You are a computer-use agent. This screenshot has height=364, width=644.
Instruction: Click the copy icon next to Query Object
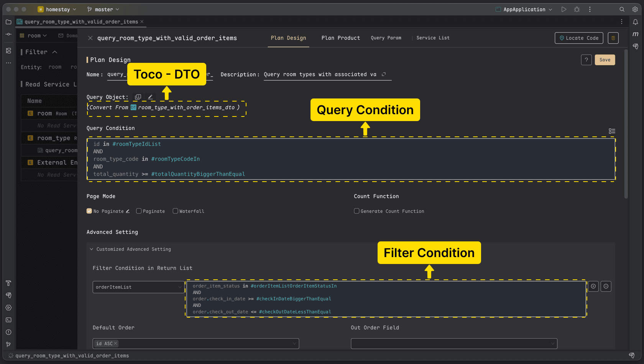pyautogui.click(x=138, y=97)
